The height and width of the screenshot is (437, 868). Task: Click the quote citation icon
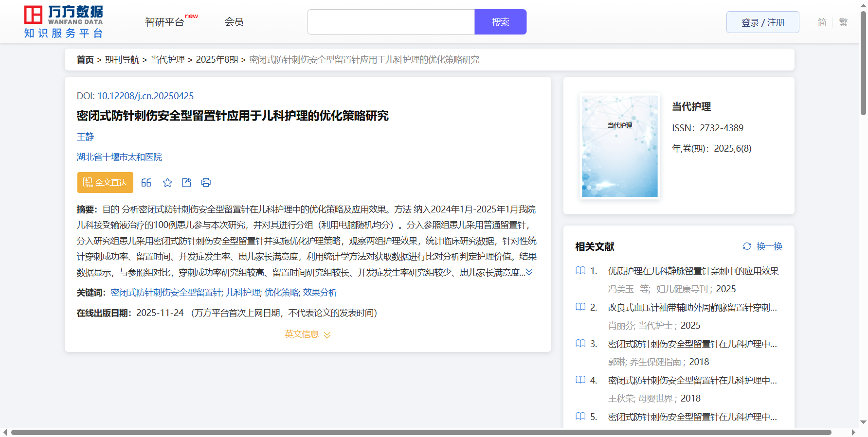(x=146, y=182)
